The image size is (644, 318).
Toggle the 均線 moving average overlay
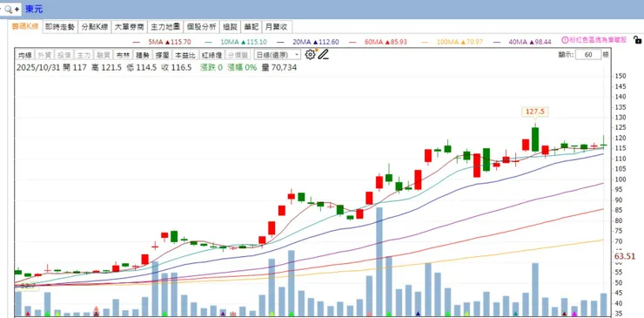pos(24,55)
